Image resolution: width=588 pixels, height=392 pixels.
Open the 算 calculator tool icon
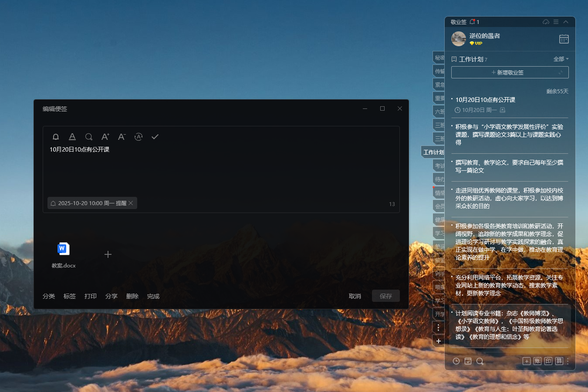(x=559, y=361)
